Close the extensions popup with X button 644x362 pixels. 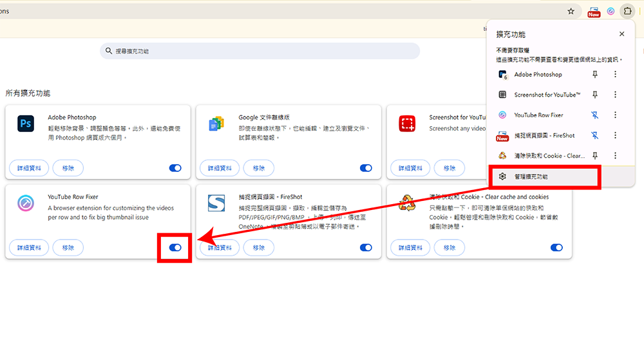(x=621, y=34)
